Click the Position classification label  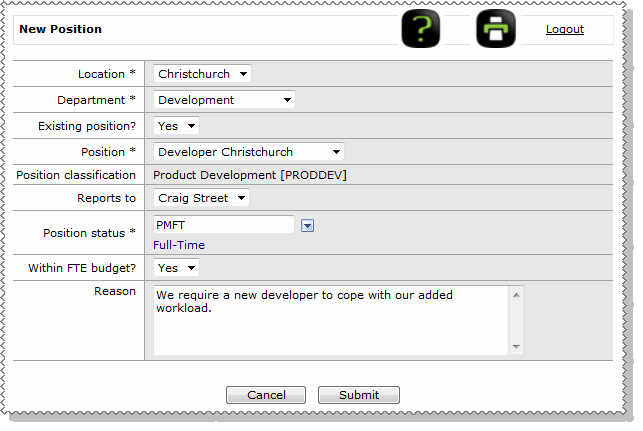(76, 175)
